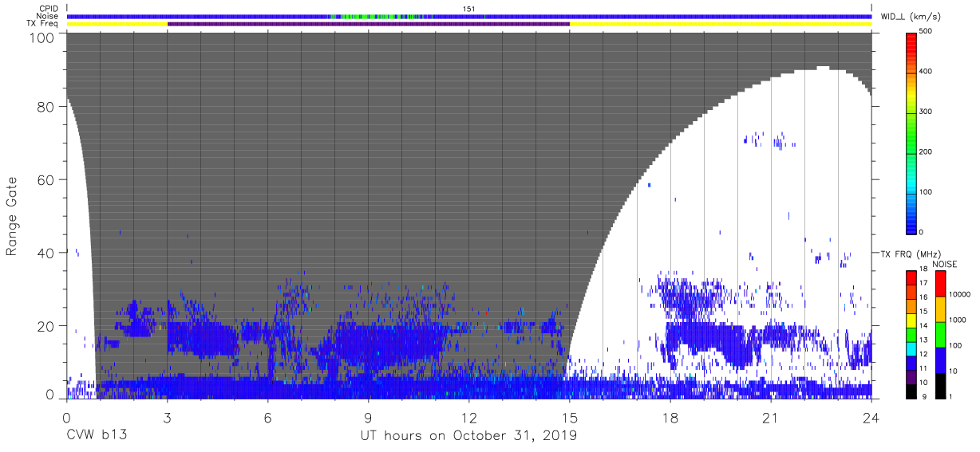The height and width of the screenshot is (452, 980).
Task: Click the 12 hour tick on time axis
Action: tap(468, 419)
